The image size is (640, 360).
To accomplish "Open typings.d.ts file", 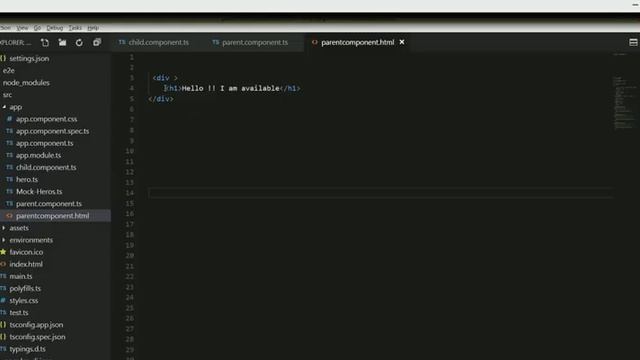I will [27, 349].
